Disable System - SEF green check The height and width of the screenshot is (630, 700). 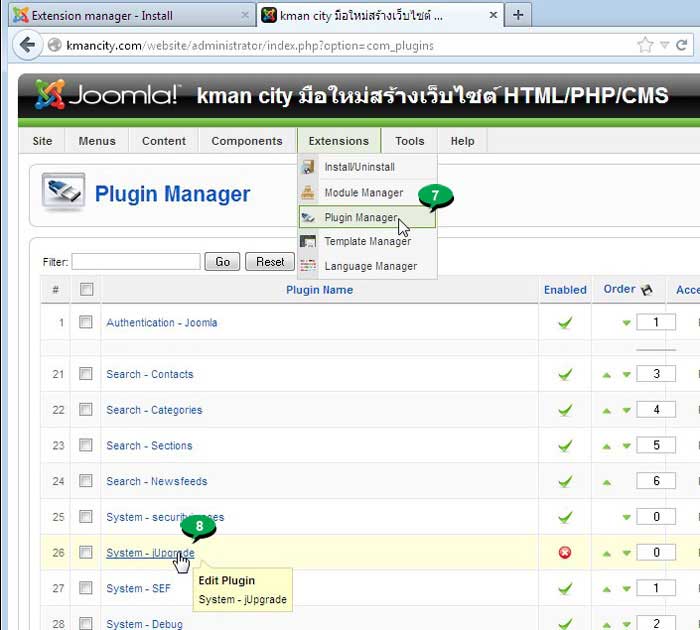[x=565, y=588]
